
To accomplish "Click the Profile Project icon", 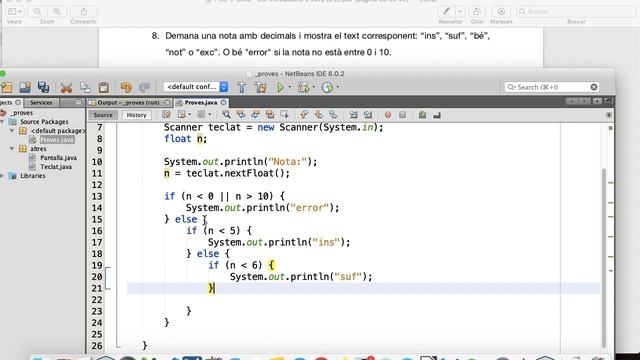I will tap(327, 87).
